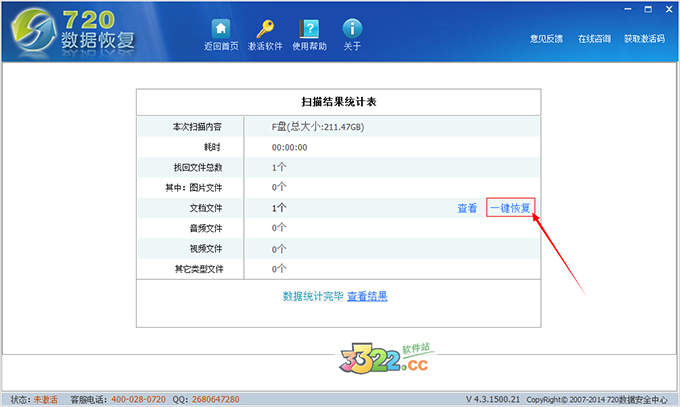680x407 pixels.
Task: Open 意见反馈 link
Action: 546,39
